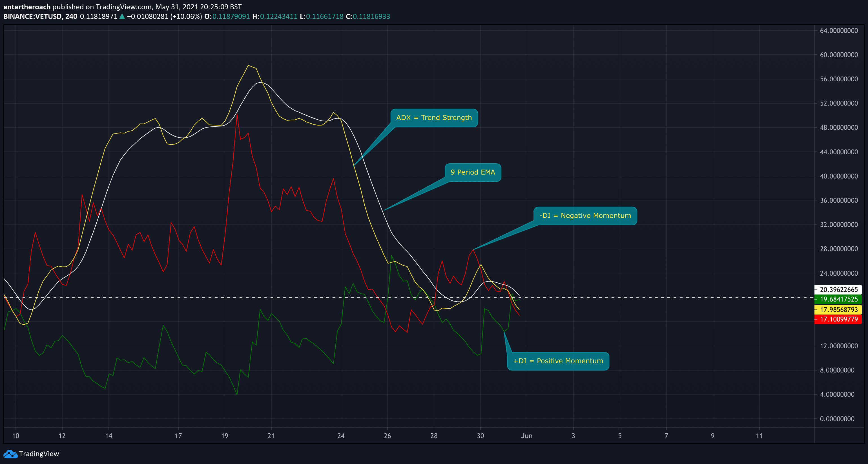Click the '10' date label on time axis
Viewport: 868px width, 464px height.
point(15,436)
